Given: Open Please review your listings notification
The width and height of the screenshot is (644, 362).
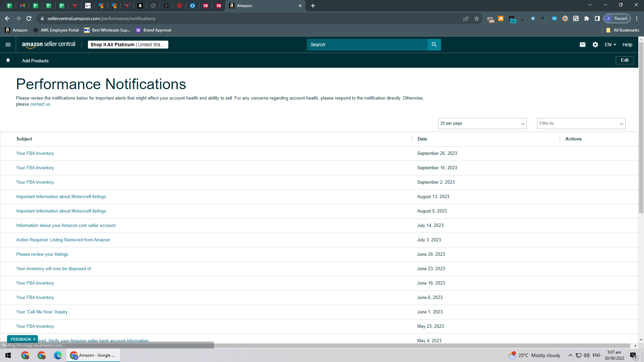Looking at the screenshot, I should coord(42,254).
